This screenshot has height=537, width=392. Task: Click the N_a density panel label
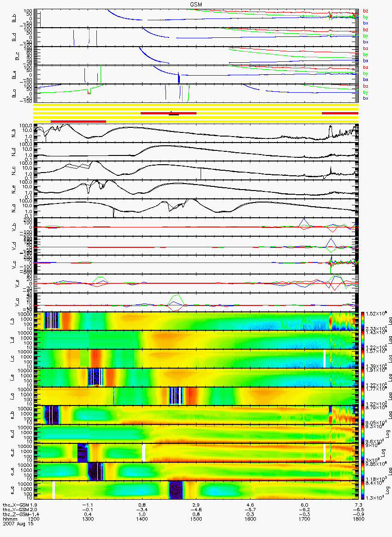point(14,208)
